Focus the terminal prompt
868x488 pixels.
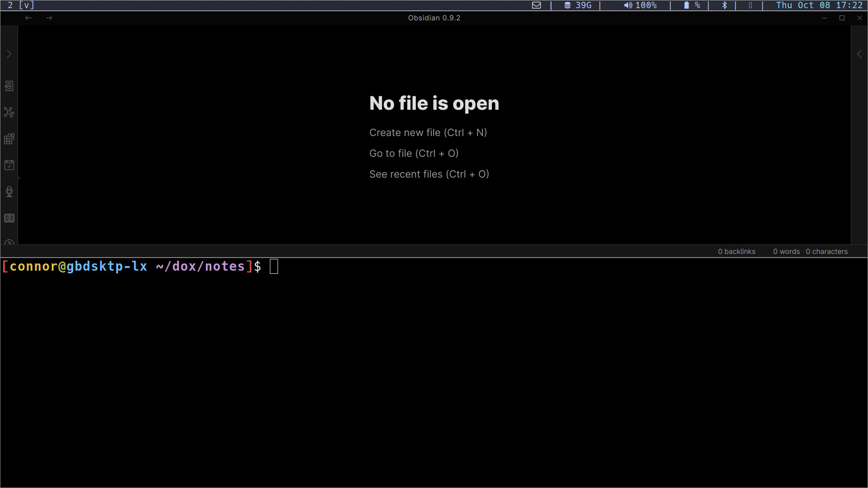[x=274, y=267]
